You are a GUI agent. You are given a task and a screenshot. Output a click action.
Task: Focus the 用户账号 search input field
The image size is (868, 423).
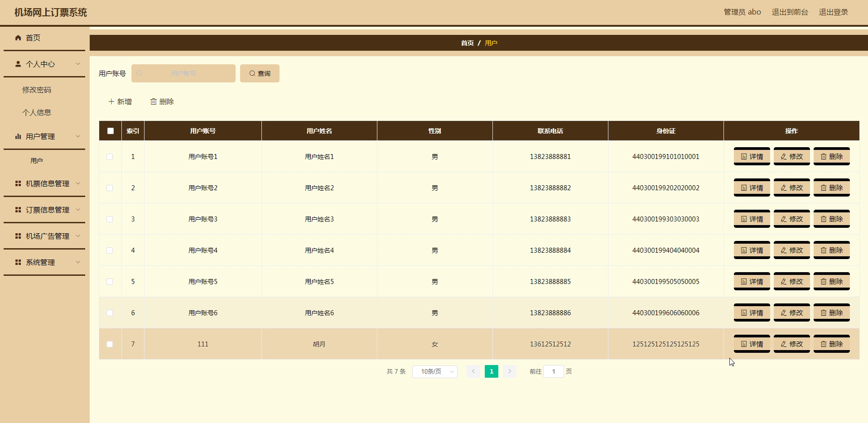(x=183, y=73)
